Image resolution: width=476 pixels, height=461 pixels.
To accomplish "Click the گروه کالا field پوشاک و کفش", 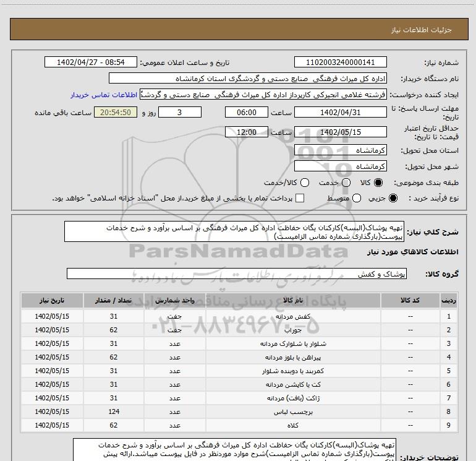I will [x=237, y=274].
